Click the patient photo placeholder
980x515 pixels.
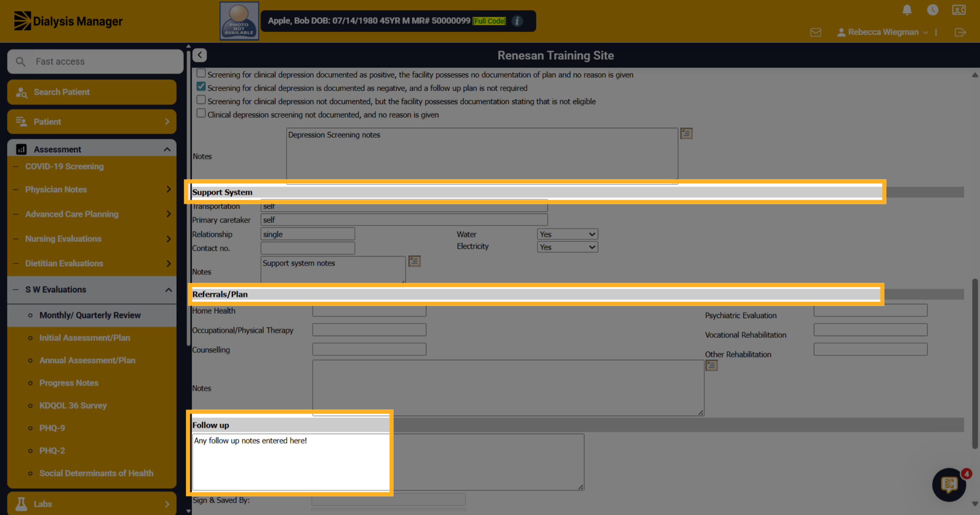click(x=239, y=21)
